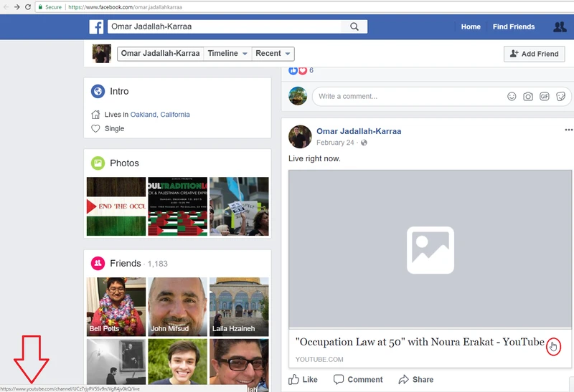Viewport: 574px width, 392px height.
Task: Attach a photo with camera icon
Action: pos(528,96)
